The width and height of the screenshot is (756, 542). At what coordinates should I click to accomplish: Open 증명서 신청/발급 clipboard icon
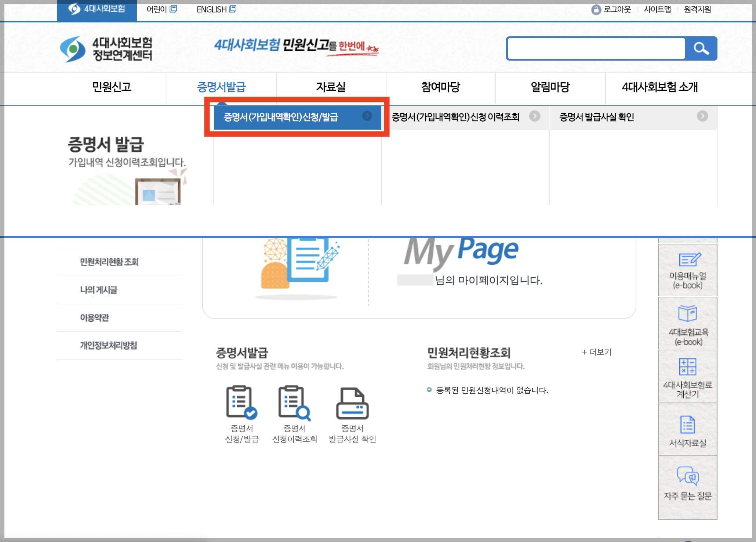tap(241, 403)
